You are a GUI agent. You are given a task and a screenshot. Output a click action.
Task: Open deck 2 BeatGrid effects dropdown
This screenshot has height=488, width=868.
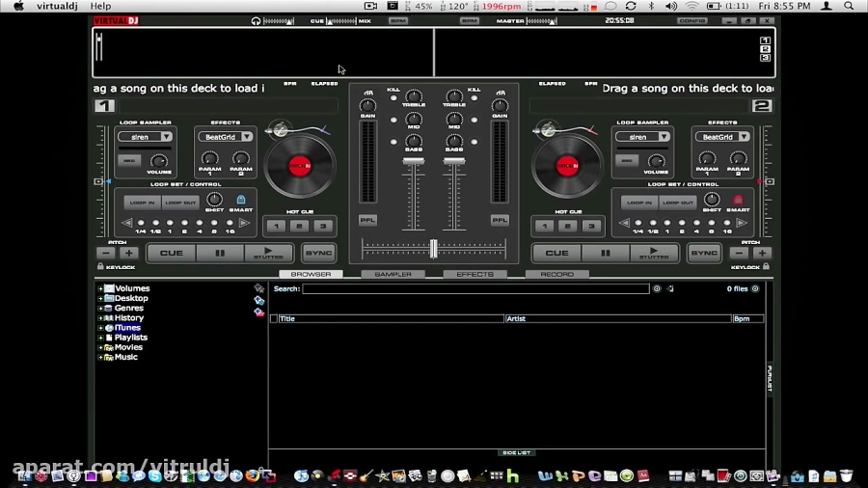pos(744,137)
